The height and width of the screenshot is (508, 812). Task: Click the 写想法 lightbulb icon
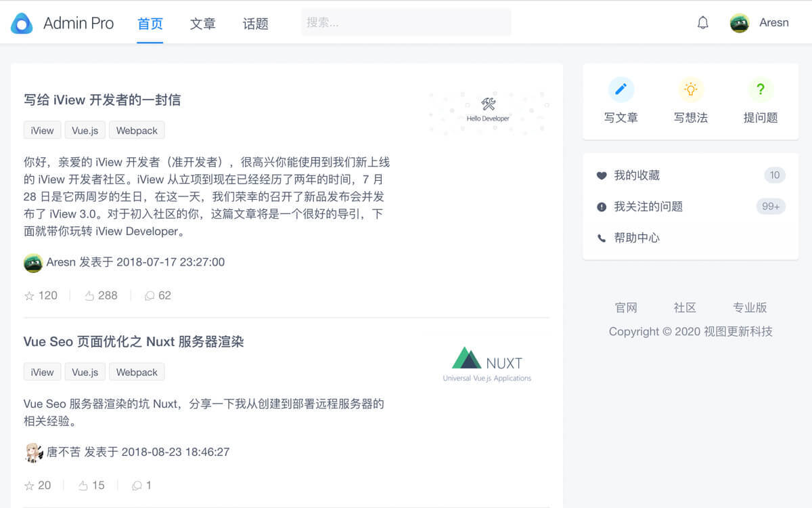(691, 89)
